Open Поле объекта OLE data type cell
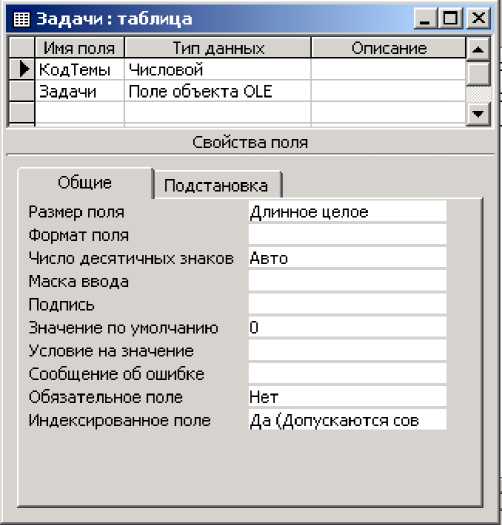This screenshot has height=525, width=502. tap(218, 91)
